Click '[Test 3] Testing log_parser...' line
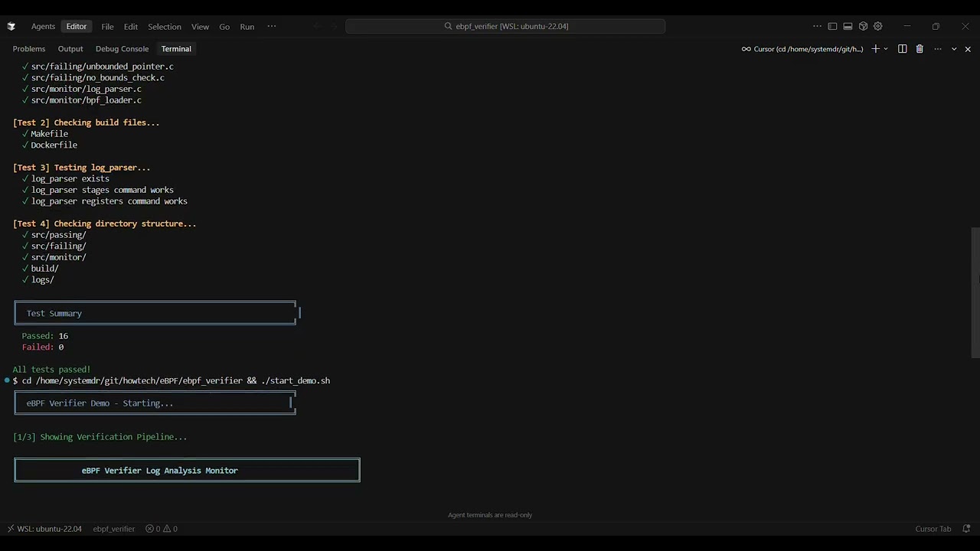980x551 pixels. (81, 168)
